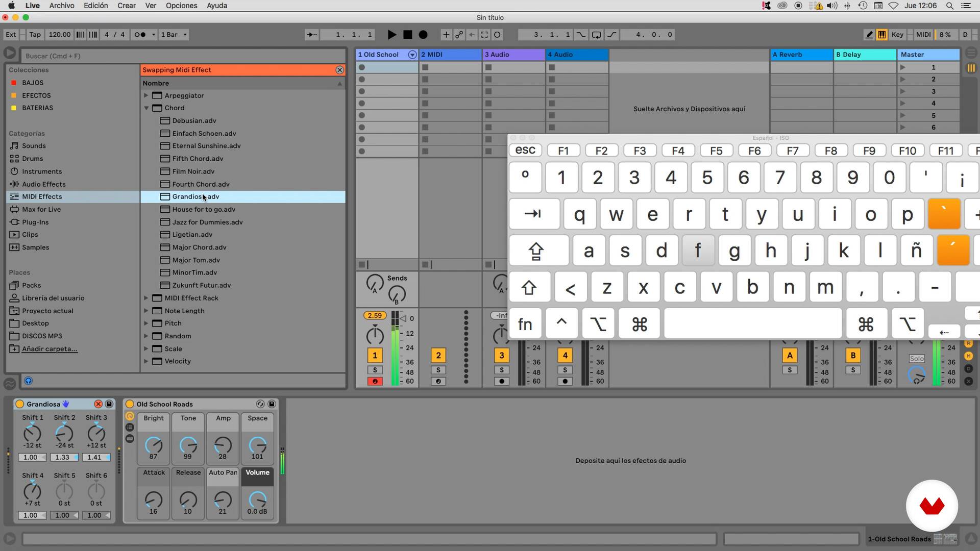
Task: Expand the Random folder
Action: (x=146, y=336)
